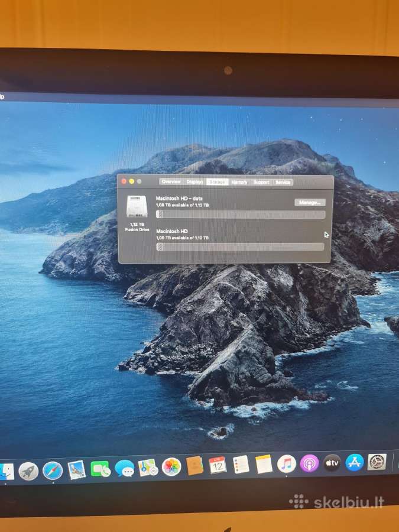Open the Calendar app showing 12
Image resolution: width=399 pixels, height=532 pixels.
pyautogui.click(x=218, y=465)
